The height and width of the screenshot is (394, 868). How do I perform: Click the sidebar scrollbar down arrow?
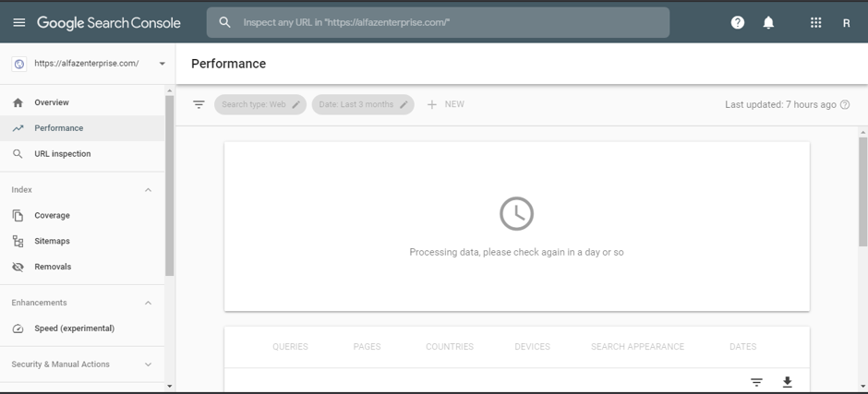click(169, 387)
